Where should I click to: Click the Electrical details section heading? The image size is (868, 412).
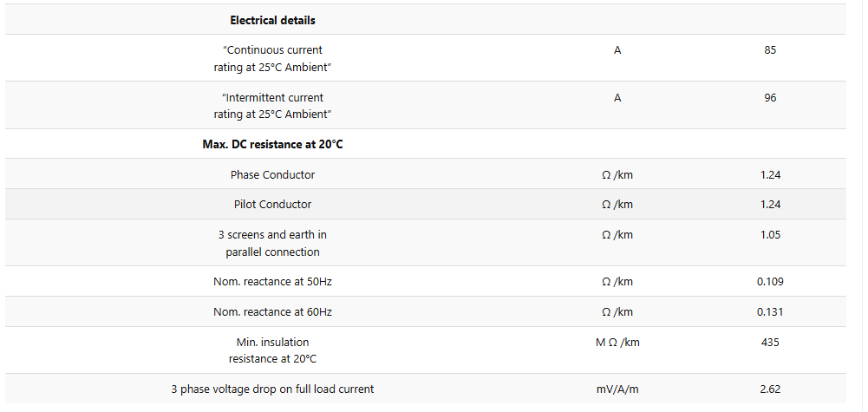coord(272,20)
